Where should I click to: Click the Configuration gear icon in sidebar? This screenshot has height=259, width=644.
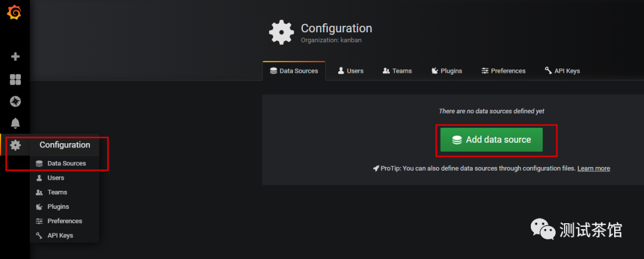(15, 144)
